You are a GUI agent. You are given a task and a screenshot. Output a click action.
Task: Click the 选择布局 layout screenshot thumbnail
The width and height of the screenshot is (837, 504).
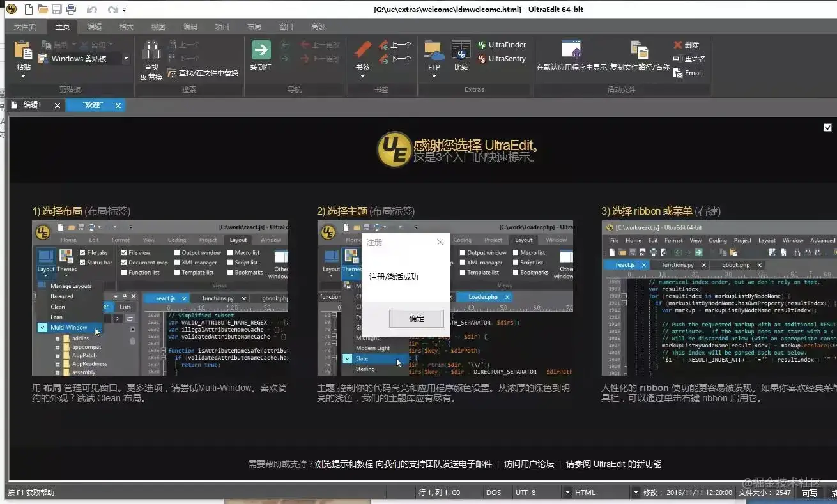[160, 298]
